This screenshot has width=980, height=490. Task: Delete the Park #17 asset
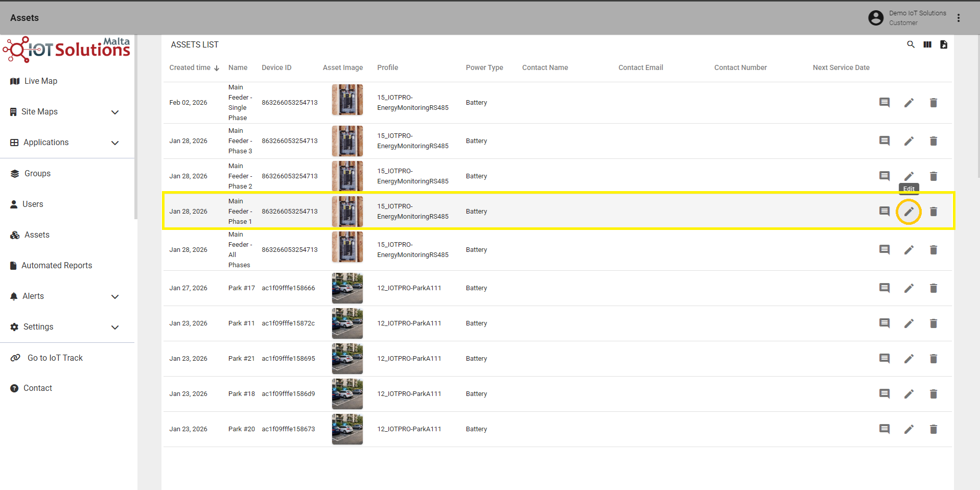(x=934, y=288)
